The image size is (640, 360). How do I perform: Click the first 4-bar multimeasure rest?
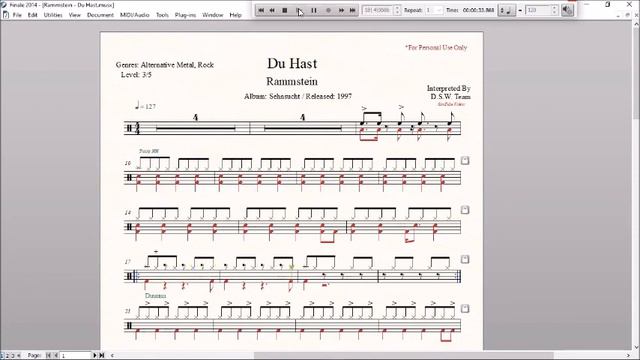pyautogui.click(x=196, y=128)
